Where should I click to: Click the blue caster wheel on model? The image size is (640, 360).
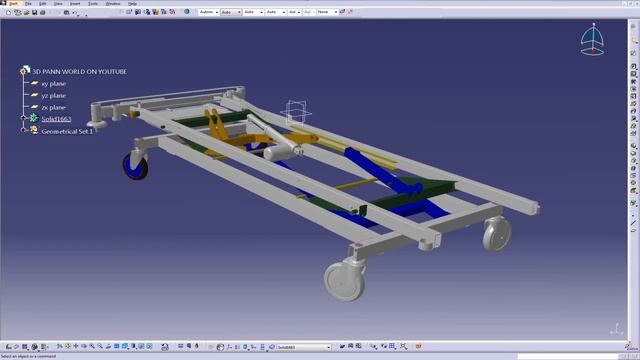[x=135, y=166]
